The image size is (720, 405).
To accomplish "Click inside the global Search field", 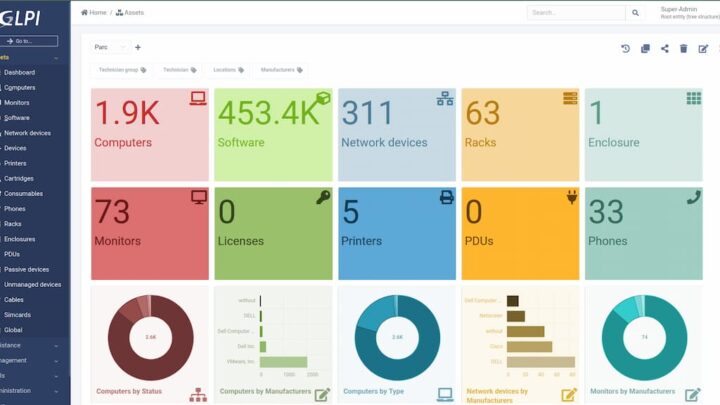I will (x=575, y=13).
